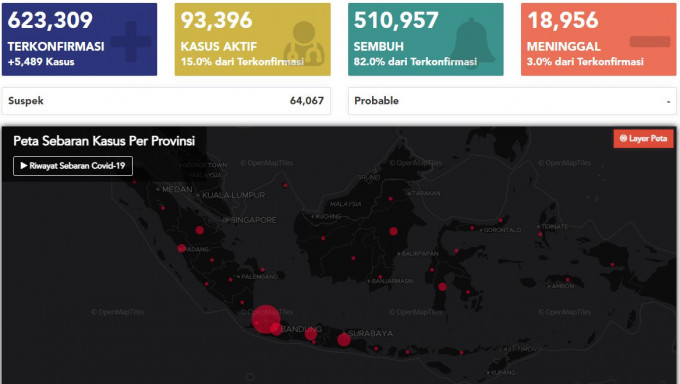Click the plus cross icon on Terkonfirmasi card
This screenshot has height=384, width=680.
(131, 42)
